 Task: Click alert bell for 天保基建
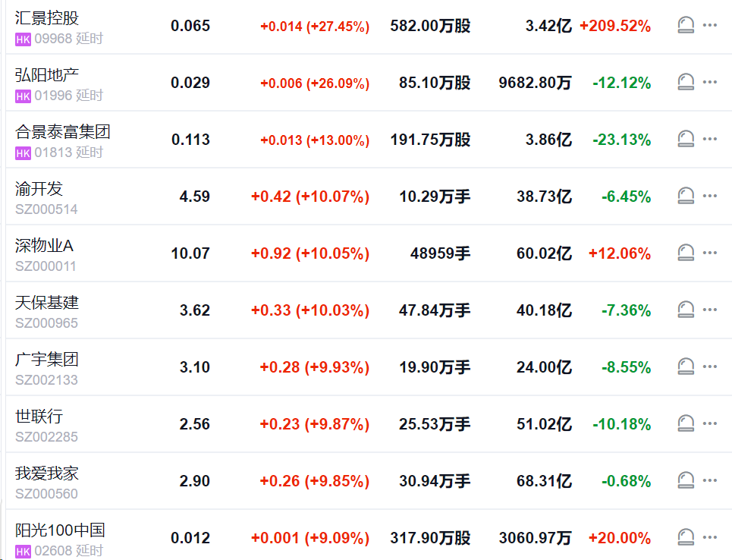point(685,310)
